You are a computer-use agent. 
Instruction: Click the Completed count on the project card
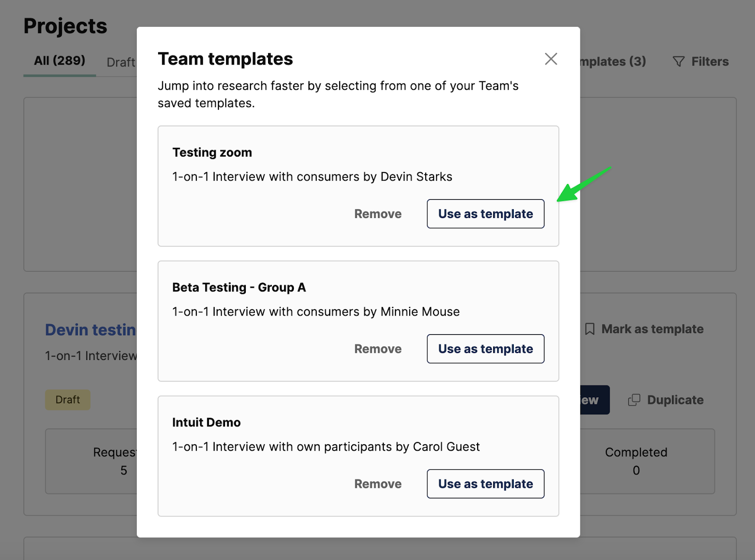pos(636,461)
